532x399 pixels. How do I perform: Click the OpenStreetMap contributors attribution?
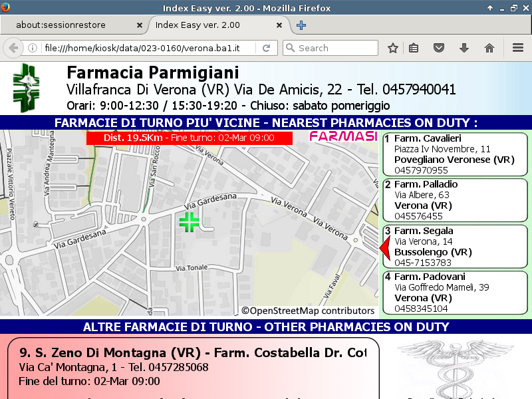click(308, 311)
